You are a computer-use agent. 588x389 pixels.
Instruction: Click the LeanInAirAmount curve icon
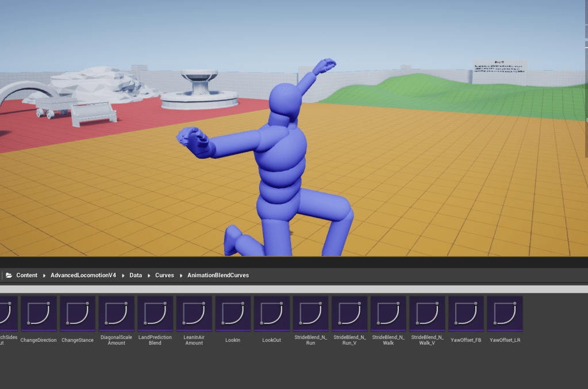click(194, 314)
